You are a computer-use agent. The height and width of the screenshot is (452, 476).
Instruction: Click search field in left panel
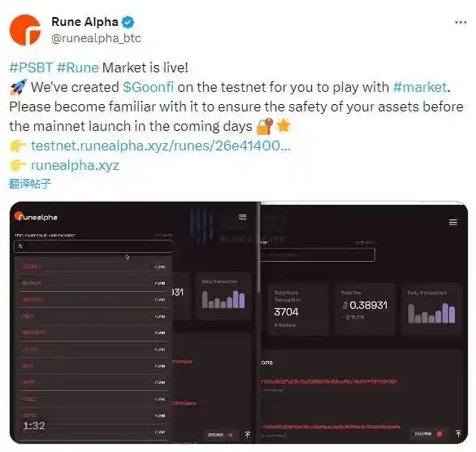coord(93,246)
